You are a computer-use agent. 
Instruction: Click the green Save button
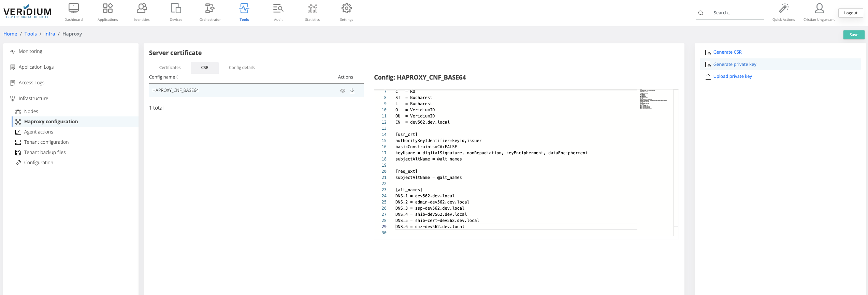[854, 35]
